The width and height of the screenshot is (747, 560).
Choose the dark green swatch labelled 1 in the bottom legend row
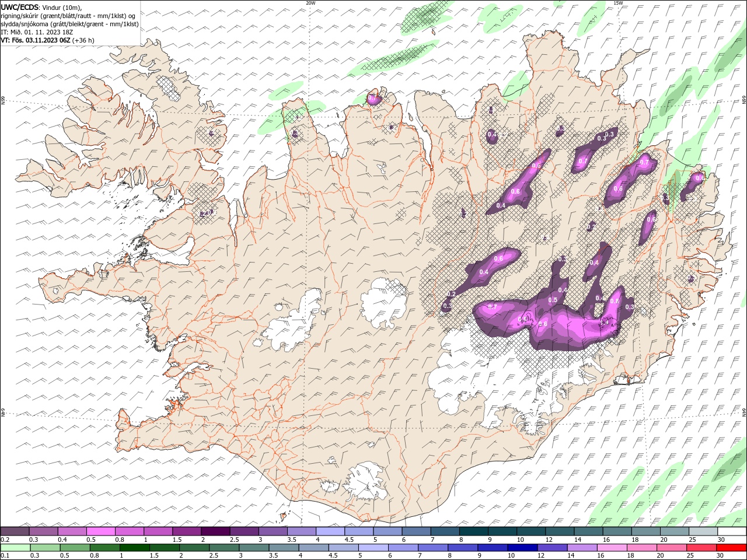pos(134,548)
